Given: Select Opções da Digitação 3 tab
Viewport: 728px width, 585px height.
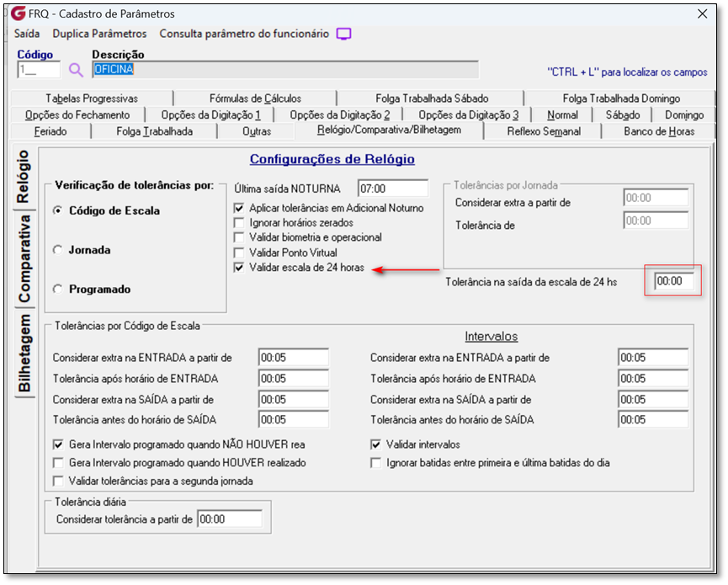Looking at the screenshot, I should click(x=468, y=114).
